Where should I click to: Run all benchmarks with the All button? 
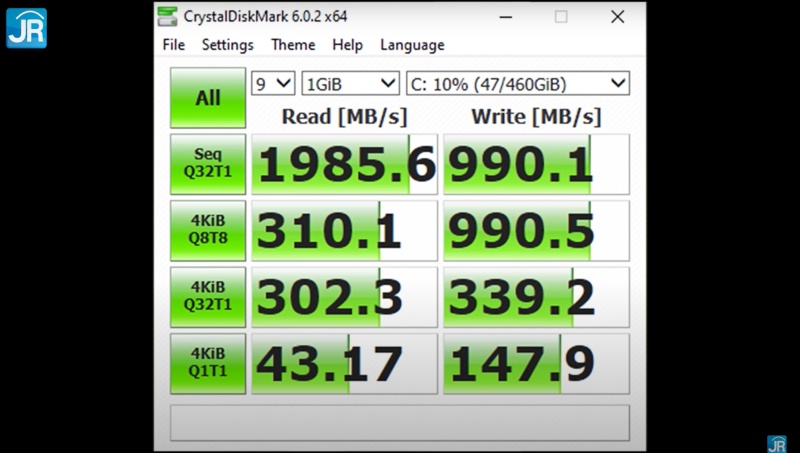point(208,97)
